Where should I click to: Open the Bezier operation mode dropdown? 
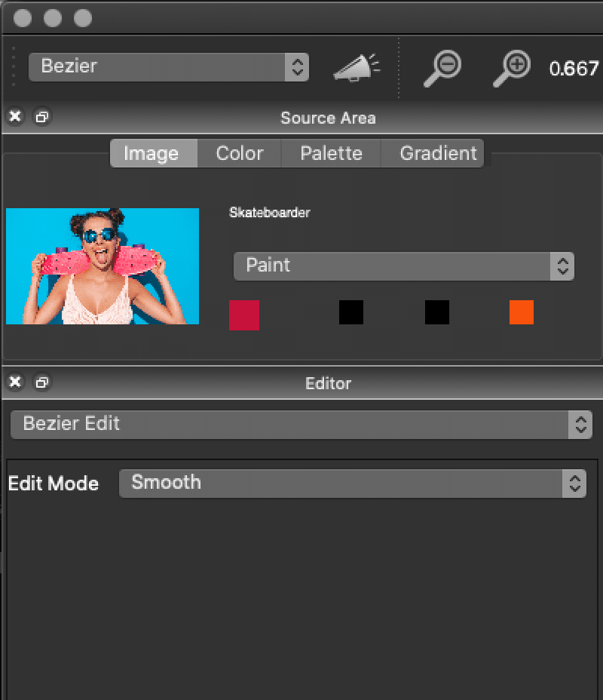point(169,67)
